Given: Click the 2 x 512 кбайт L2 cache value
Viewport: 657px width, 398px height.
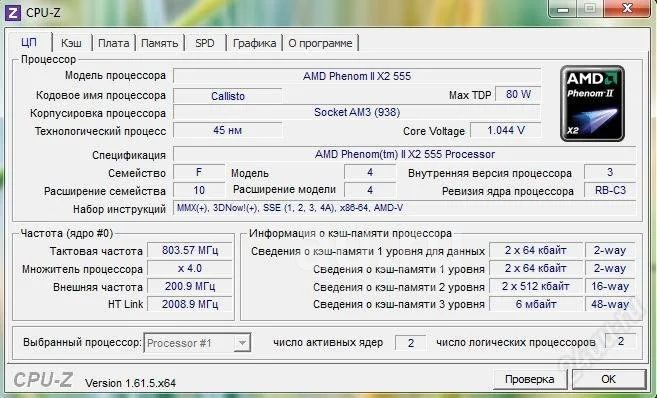Looking at the screenshot, I should [x=536, y=286].
